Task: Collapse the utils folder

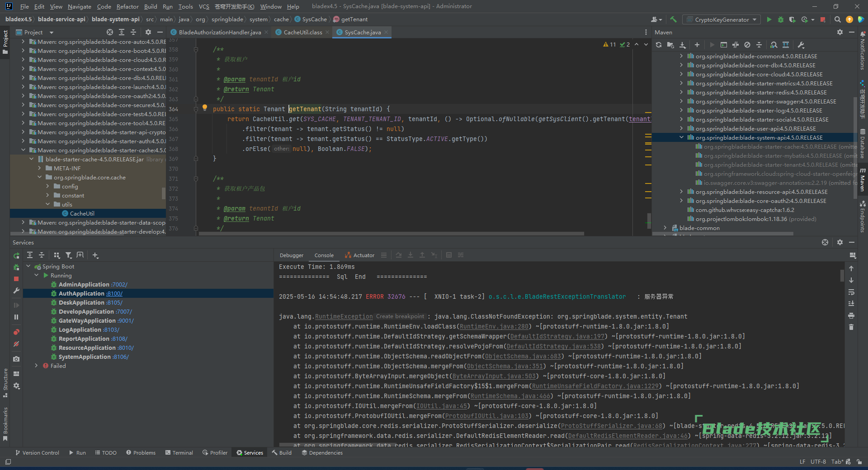Action: tap(48, 204)
